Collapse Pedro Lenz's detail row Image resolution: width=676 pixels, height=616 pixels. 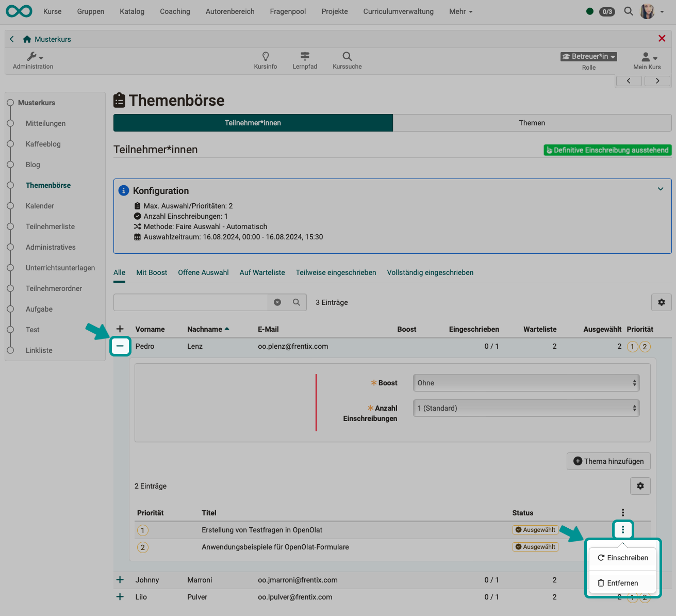pyautogui.click(x=120, y=346)
